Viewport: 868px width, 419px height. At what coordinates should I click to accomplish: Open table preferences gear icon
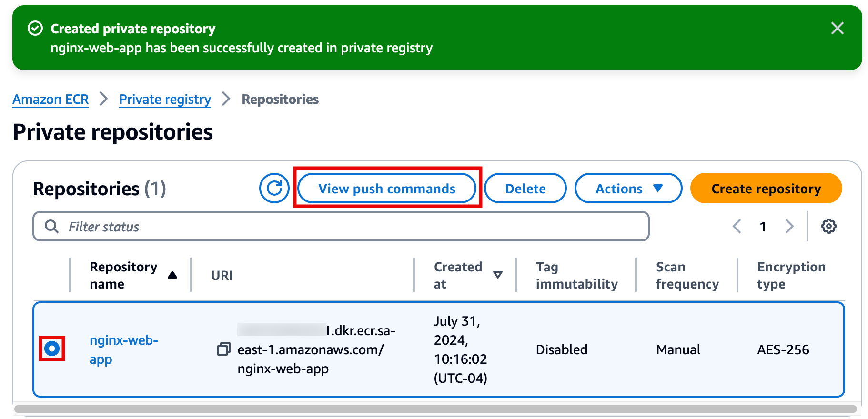(828, 226)
